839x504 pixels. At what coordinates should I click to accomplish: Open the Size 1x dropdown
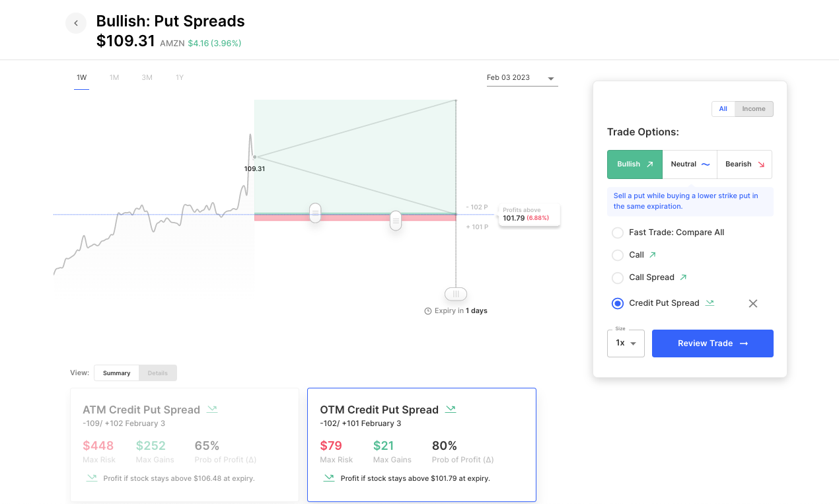(x=625, y=343)
